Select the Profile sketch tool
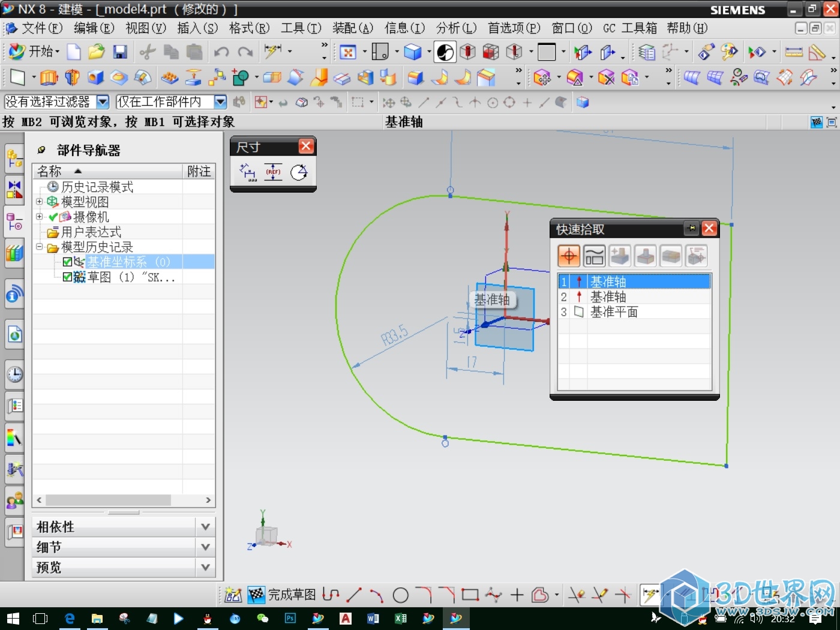The height and width of the screenshot is (630, 840). coord(331,595)
